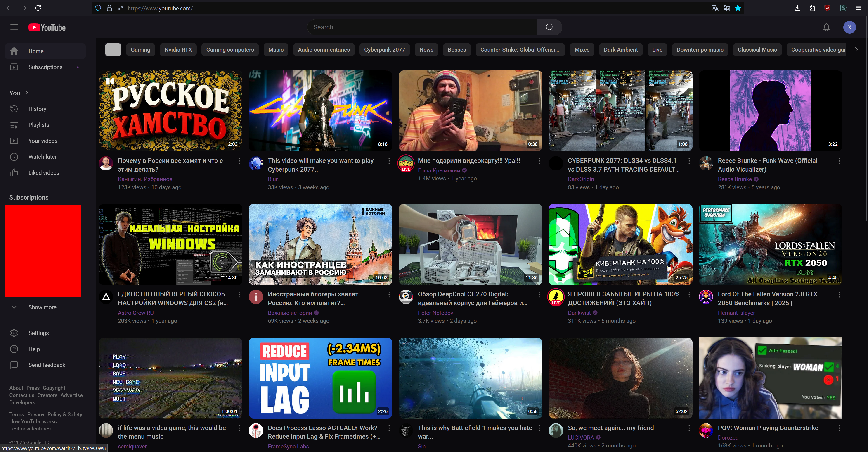
Task: Open options for DeepCool CH270 video
Action: click(x=539, y=294)
